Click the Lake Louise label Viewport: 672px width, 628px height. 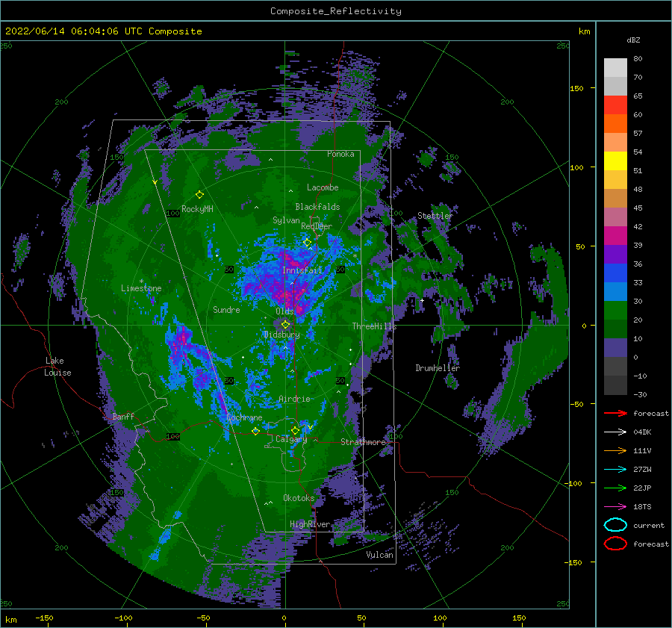pos(57,367)
